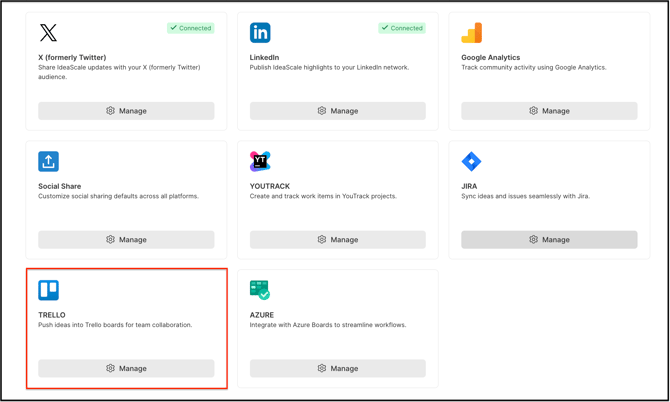Click the Google Analytics bar chart icon
The image size is (670, 402).
[471, 33]
